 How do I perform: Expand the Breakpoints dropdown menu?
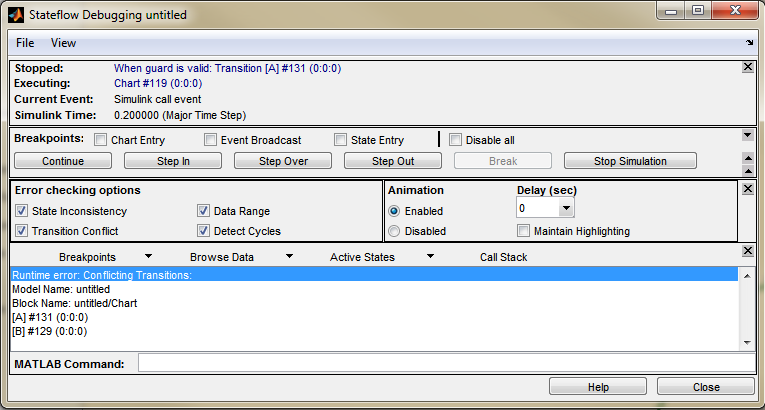point(149,257)
